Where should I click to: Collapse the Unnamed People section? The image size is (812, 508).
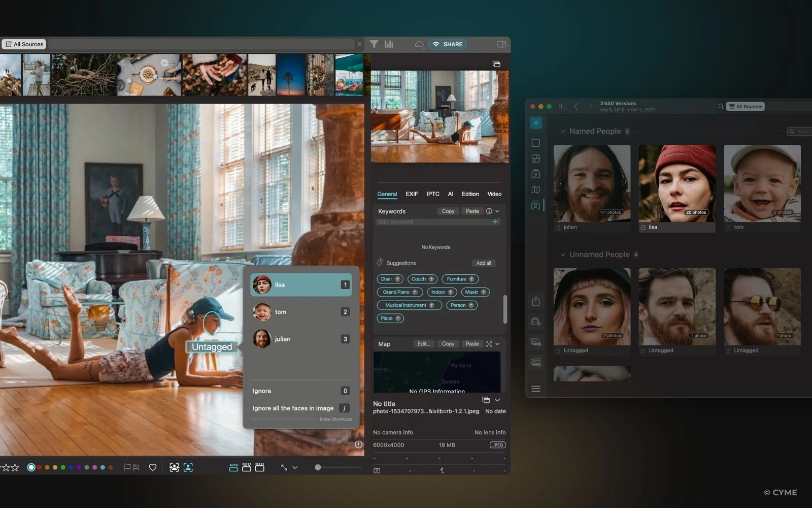click(562, 255)
